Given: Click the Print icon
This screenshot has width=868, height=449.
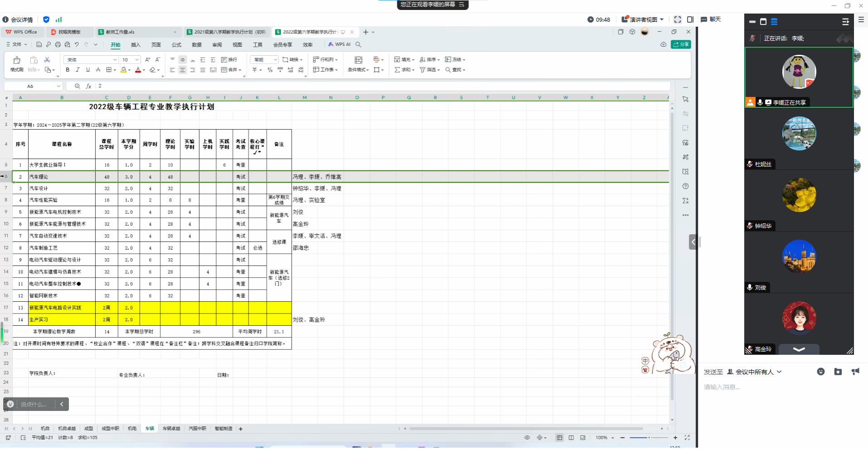Looking at the screenshot, I should tap(58, 44).
